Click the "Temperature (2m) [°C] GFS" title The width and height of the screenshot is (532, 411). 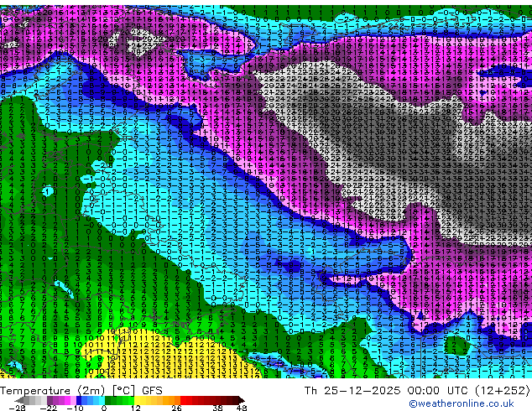click(x=81, y=391)
